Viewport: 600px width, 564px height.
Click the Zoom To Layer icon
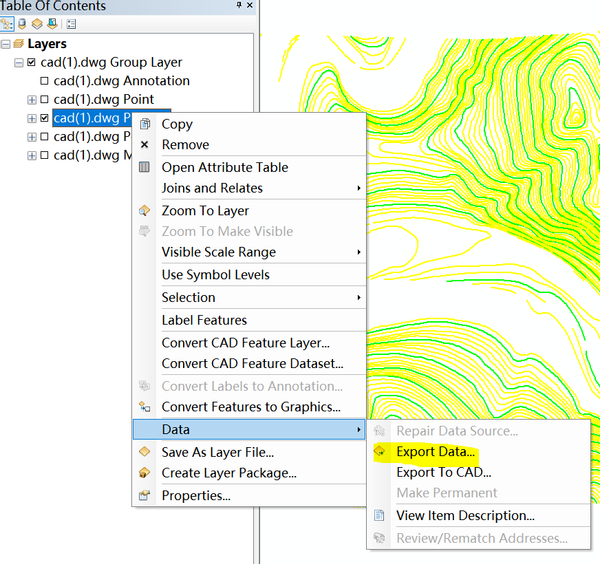[144, 211]
